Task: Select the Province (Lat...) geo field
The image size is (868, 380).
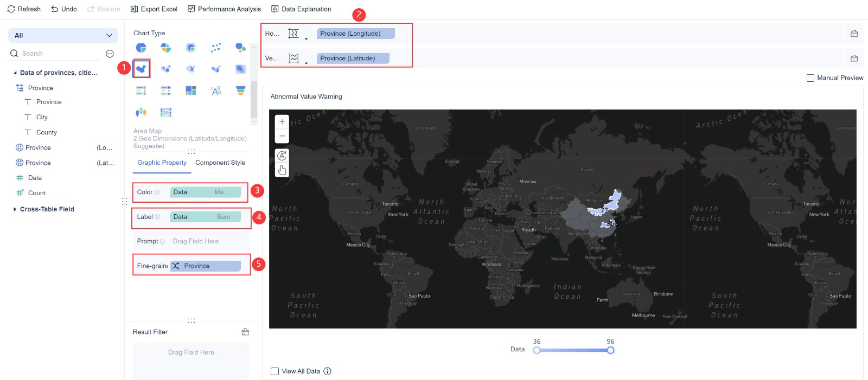Action: (x=64, y=163)
